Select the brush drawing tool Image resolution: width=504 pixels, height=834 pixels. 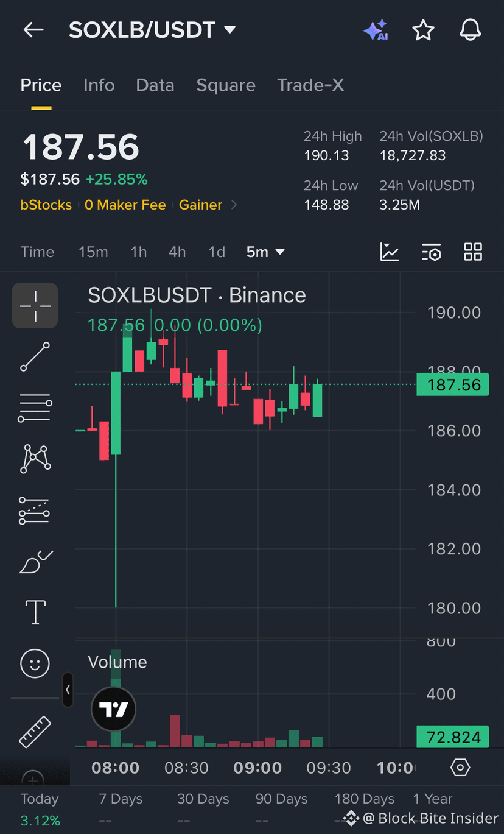pos(35,562)
